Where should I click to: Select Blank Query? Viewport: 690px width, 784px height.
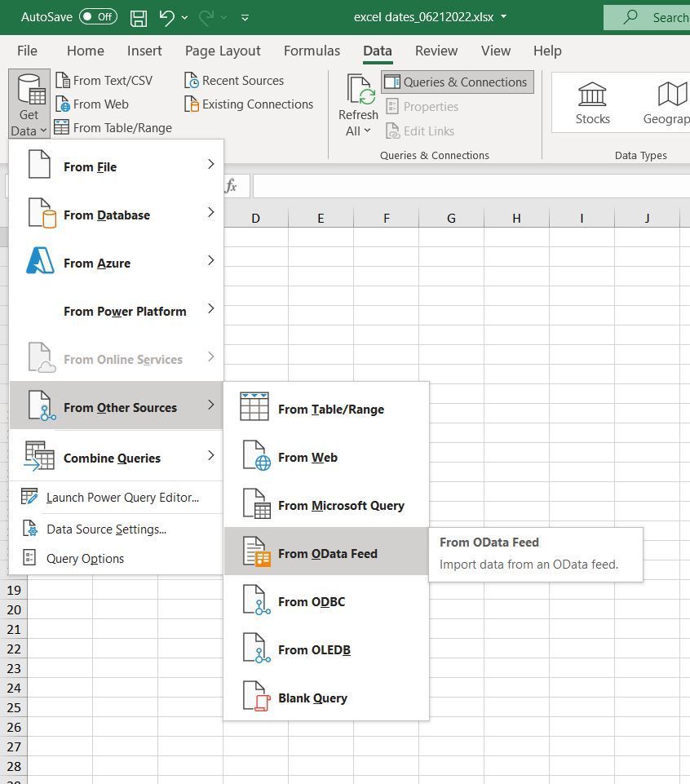[x=326, y=696]
